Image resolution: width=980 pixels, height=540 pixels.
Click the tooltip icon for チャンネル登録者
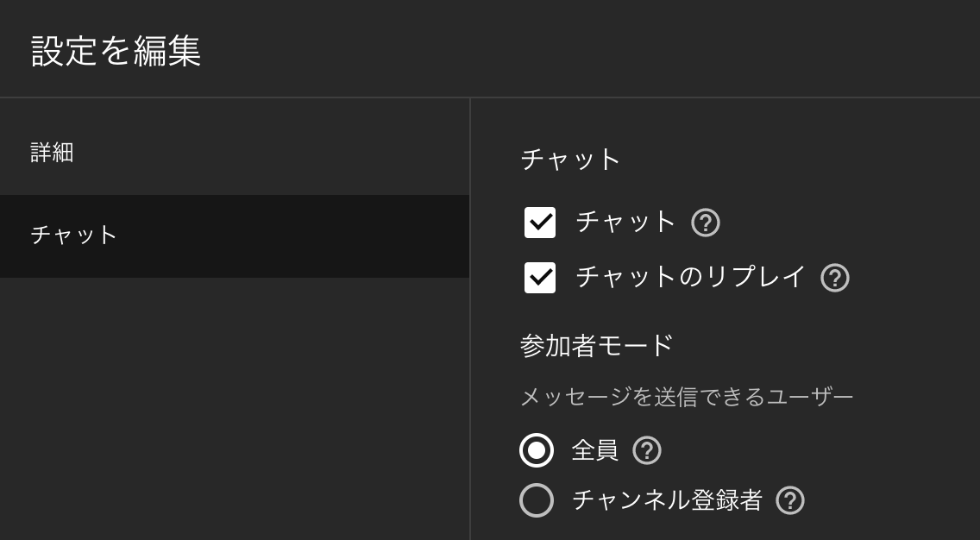[790, 500]
